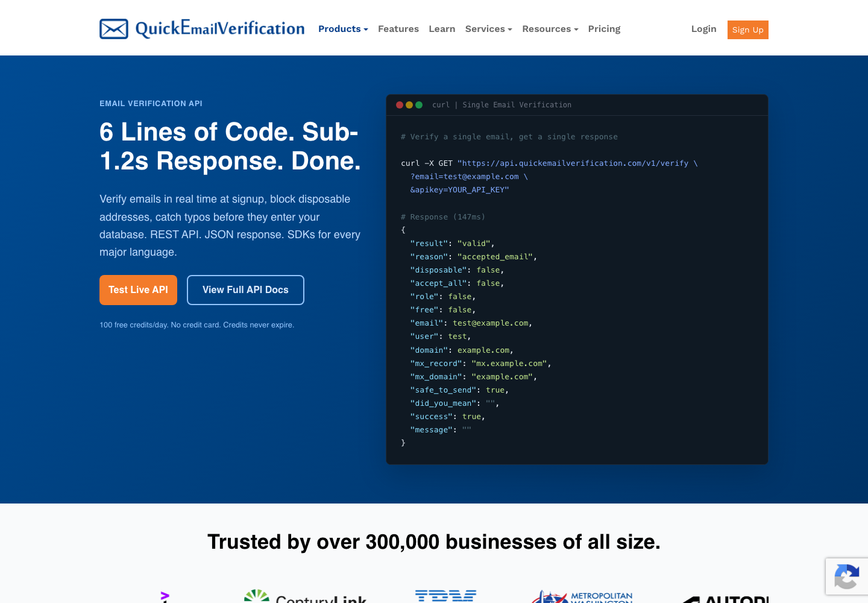Image resolution: width=868 pixels, height=603 pixels.
Task: Open the Products dropdown menu
Action: (x=343, y=29)
